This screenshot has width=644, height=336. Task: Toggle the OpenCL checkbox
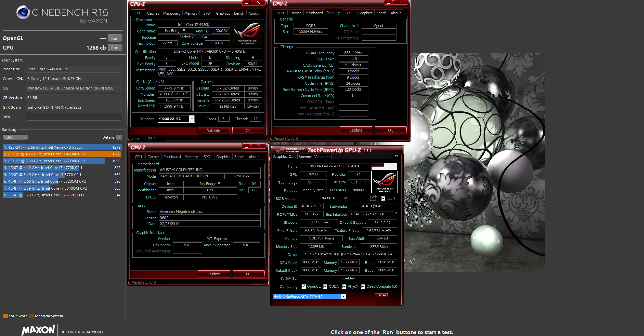(303, 287)
